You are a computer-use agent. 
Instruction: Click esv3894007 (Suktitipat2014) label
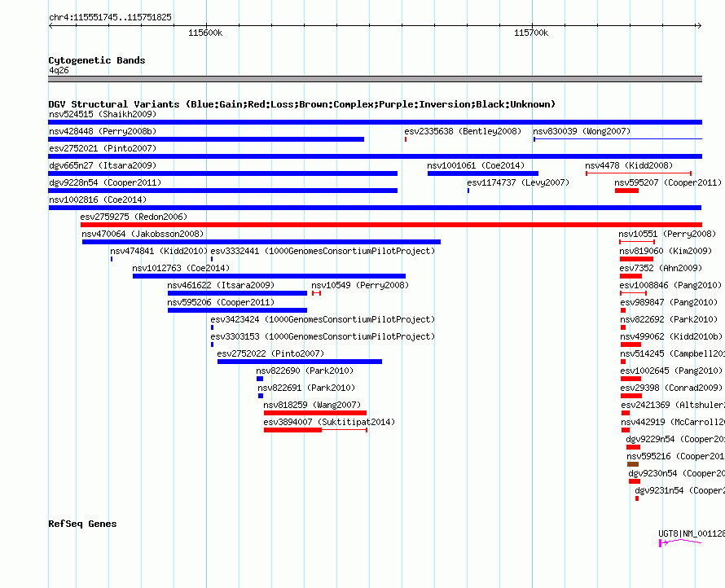(x=329, y=422)
